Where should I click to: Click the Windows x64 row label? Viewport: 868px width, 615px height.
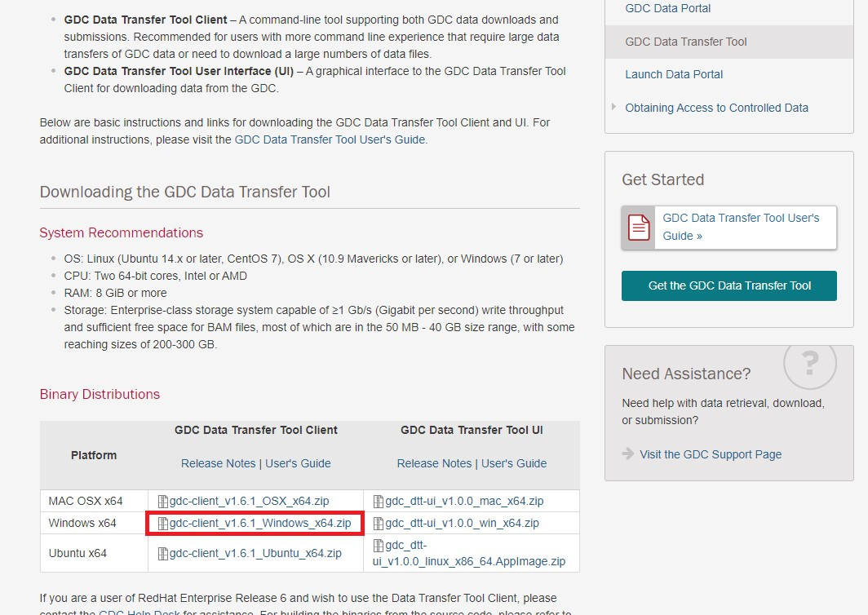click(x=82, y=523)
